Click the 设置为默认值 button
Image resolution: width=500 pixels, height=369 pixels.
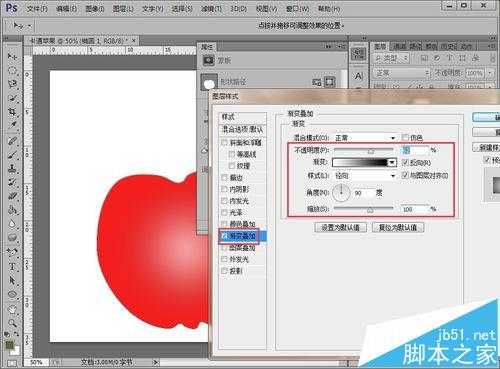[340, 228]
